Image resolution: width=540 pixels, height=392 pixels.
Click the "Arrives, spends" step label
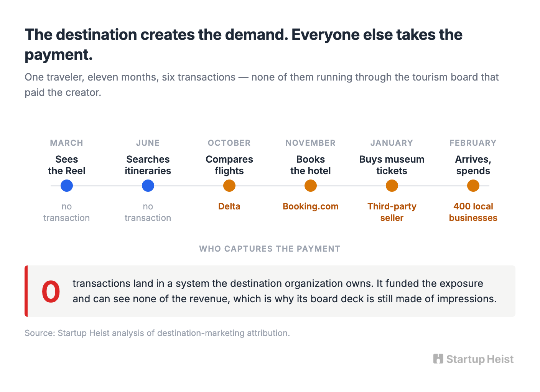point(473,165)
